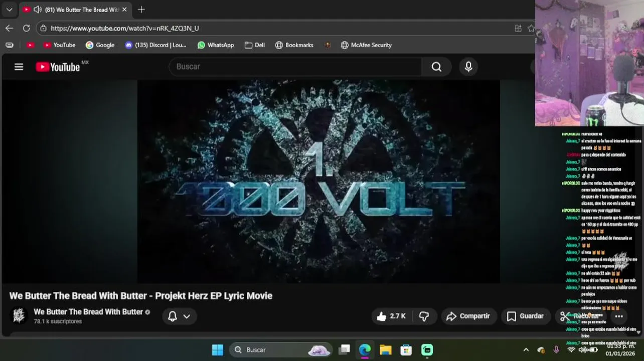Click the YouTube logo

point(58,67)
